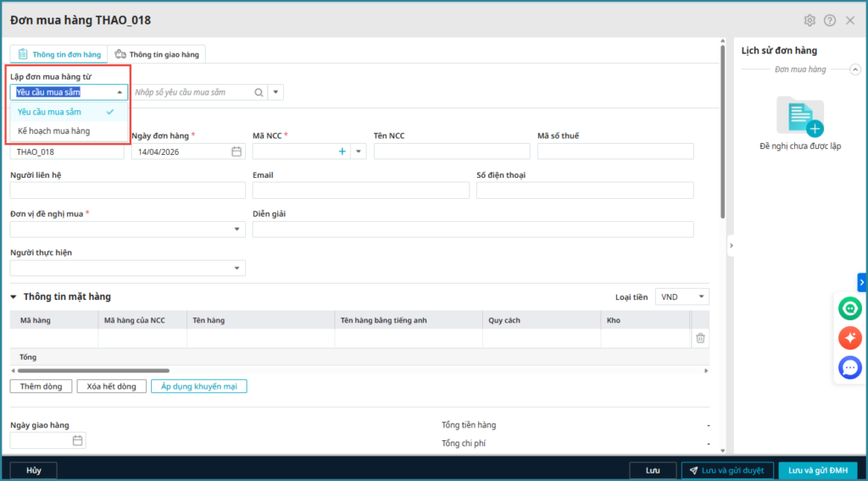Click into the Diễn giải input field
The height and width of the screenshot is (481, 868).
point(472,229)
